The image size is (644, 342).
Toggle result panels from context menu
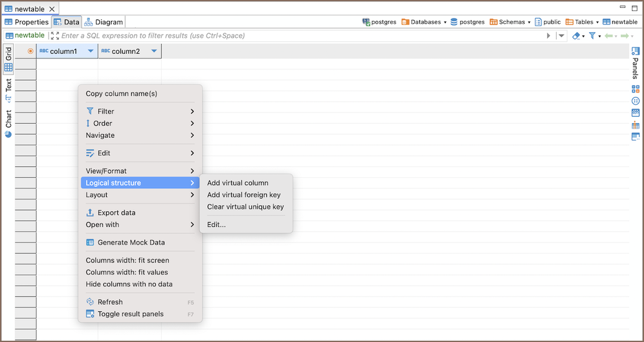[130, 314]
